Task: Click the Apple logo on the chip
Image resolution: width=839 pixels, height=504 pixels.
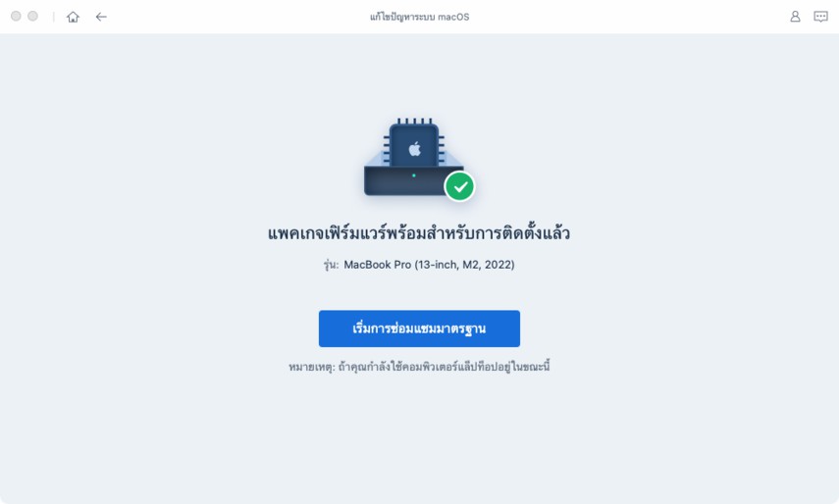Action: click(x=415, y=149)
